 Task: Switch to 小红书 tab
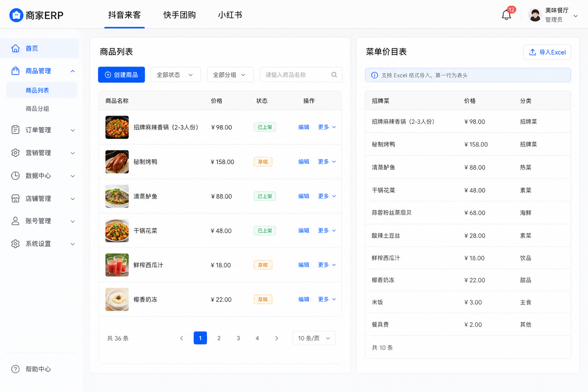click(230, 15)
